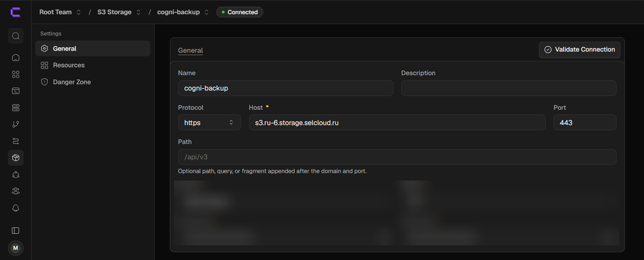Click the Validate Connection button
The height and width of the screenshot is (260, 644).
click(x=579, y=49)
